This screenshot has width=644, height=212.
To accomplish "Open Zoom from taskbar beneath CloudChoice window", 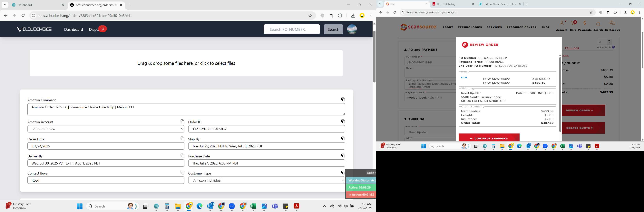I will point(232,206).
